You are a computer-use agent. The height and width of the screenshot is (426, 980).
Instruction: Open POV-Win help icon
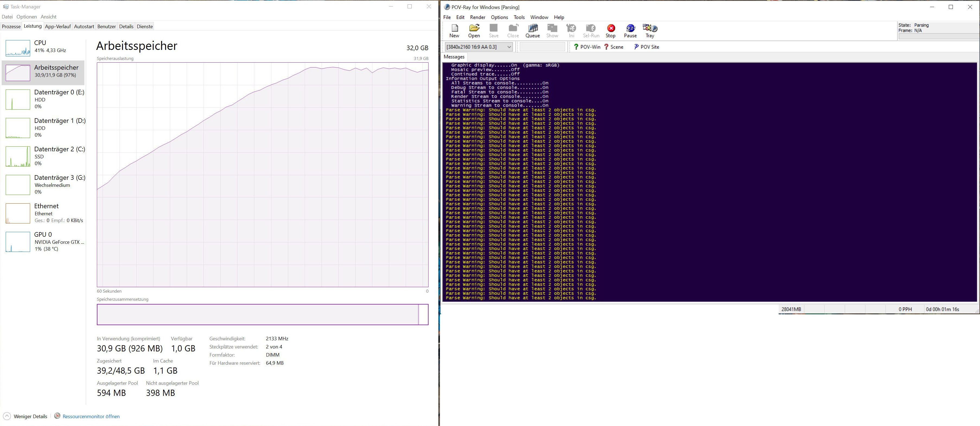[x=587, y=47]
